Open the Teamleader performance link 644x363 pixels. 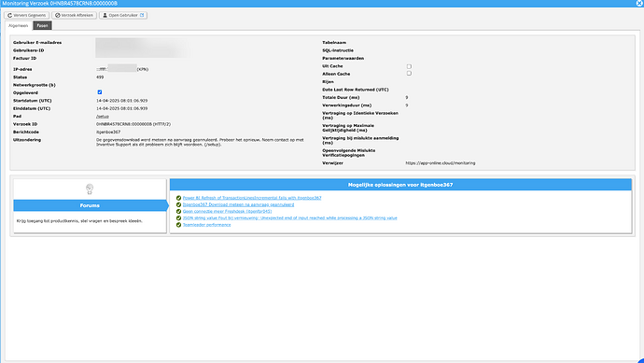[206, 225]
